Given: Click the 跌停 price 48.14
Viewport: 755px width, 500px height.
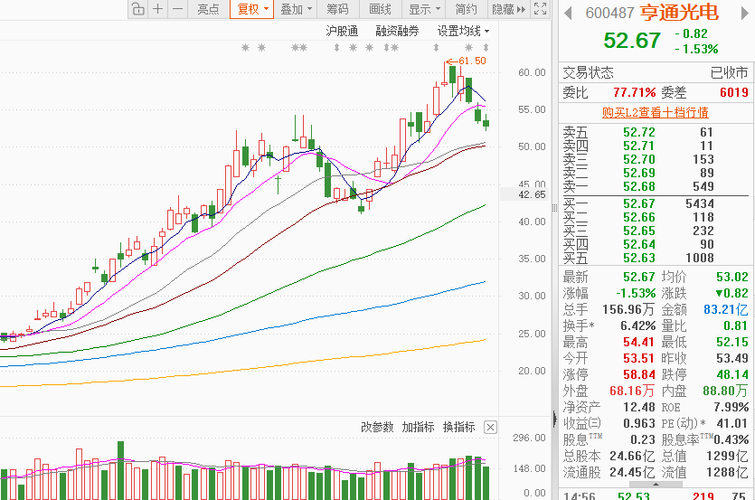Looking at the screenshot, I should click(732, 375).
